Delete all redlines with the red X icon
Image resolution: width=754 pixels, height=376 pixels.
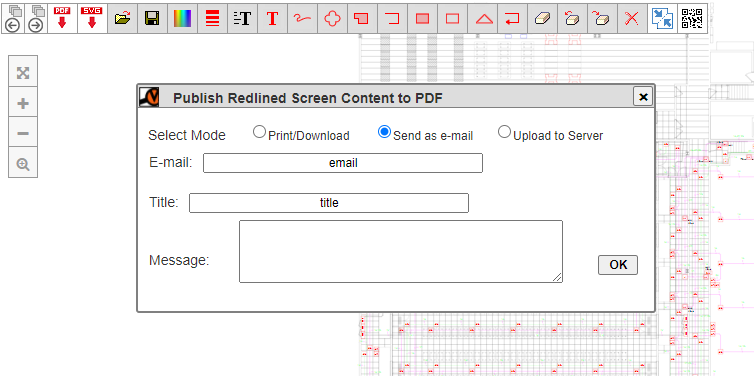click(632, 18)
